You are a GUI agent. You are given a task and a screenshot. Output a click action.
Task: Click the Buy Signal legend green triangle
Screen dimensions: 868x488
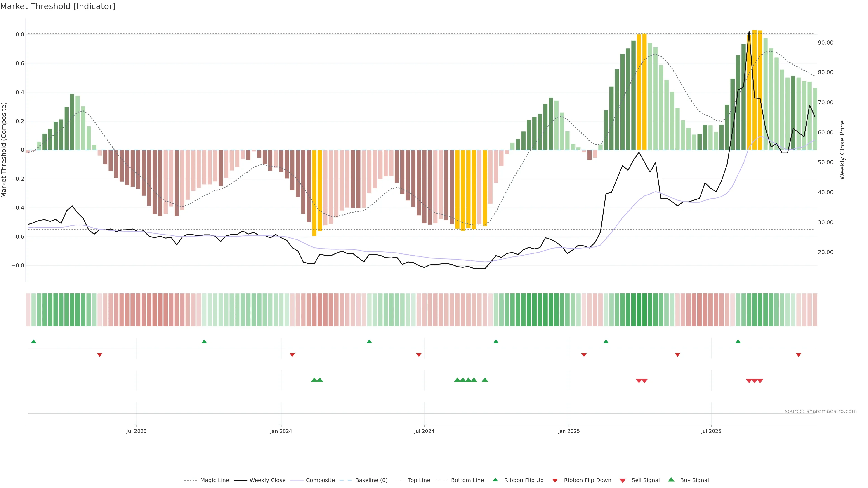(x=671, y=480)
